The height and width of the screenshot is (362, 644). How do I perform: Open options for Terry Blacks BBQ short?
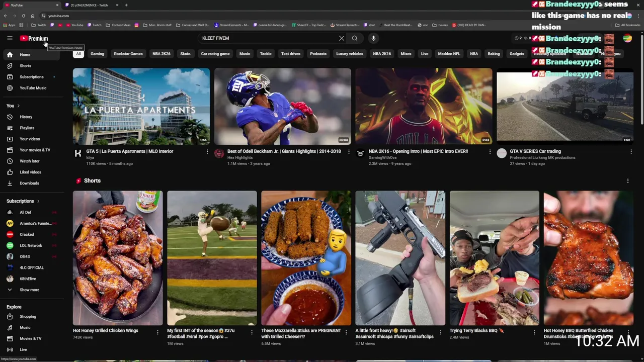point(534,332)
